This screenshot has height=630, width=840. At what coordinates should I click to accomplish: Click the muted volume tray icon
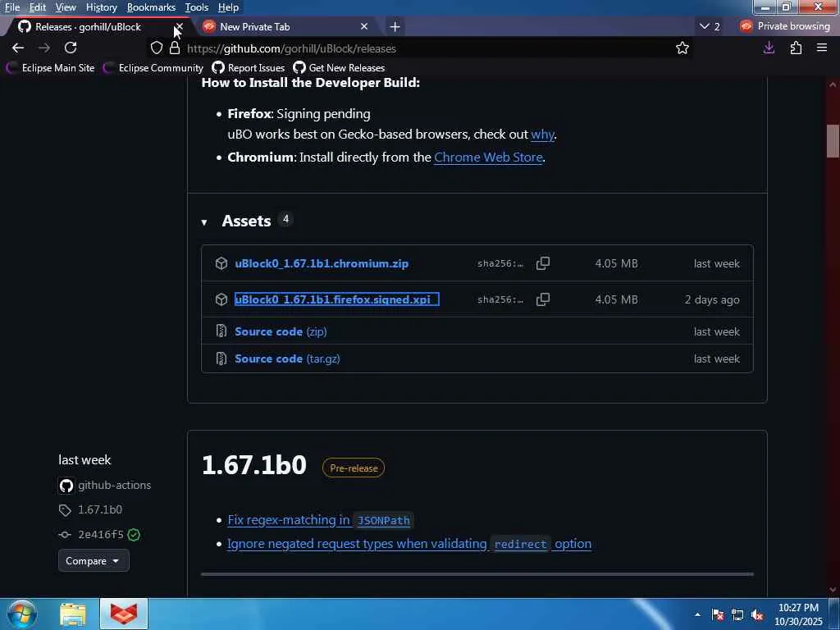[757, 615]
